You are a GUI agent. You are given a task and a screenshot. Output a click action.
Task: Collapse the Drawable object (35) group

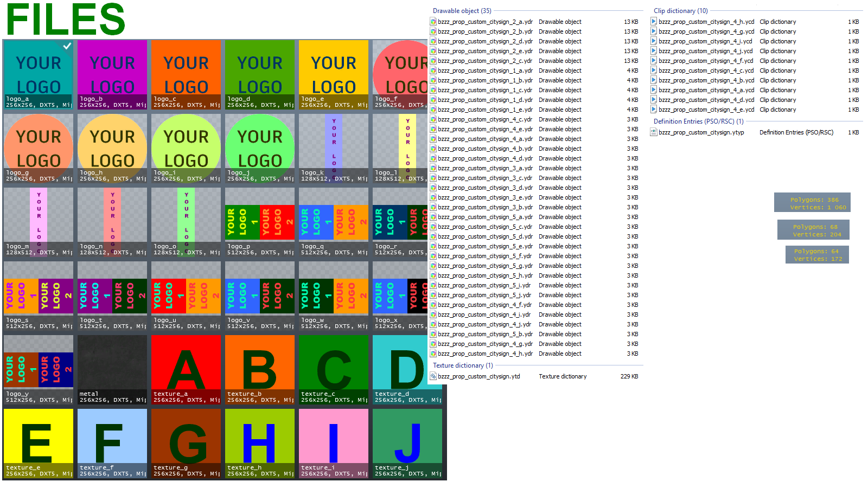[462, 11]
